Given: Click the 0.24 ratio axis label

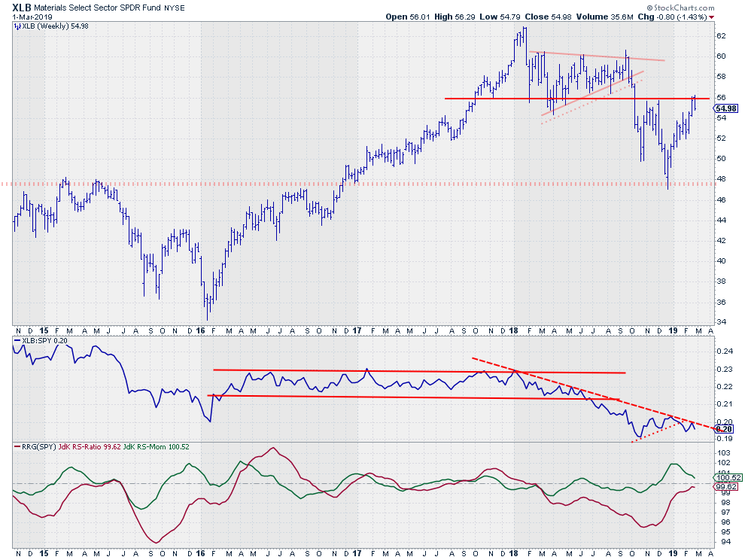Looking at the screenshot, I should tap(724, 352).
